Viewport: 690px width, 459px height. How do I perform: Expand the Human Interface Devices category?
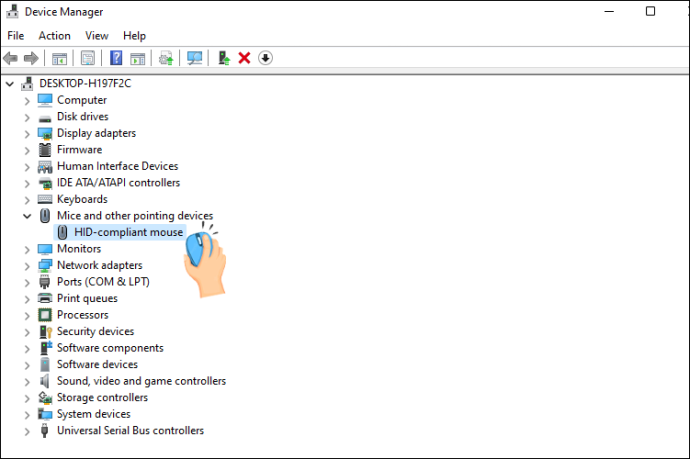coord(27,167)
